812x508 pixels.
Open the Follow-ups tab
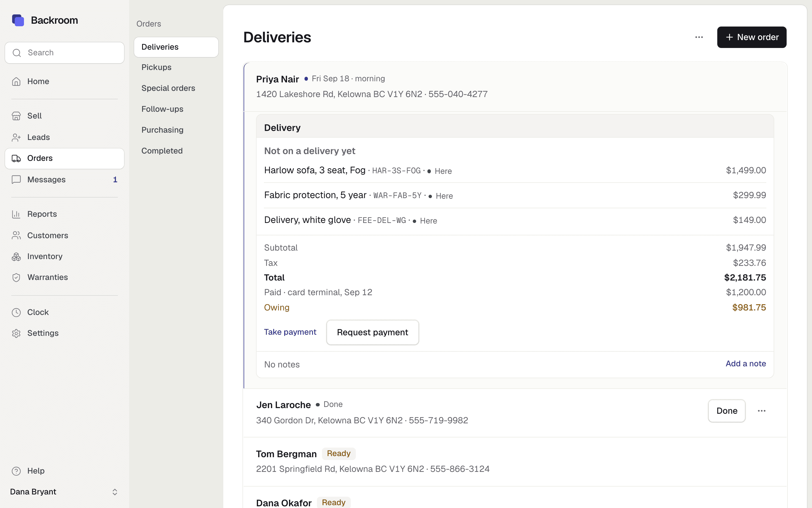pyautogui.click(x=176, y=109)
